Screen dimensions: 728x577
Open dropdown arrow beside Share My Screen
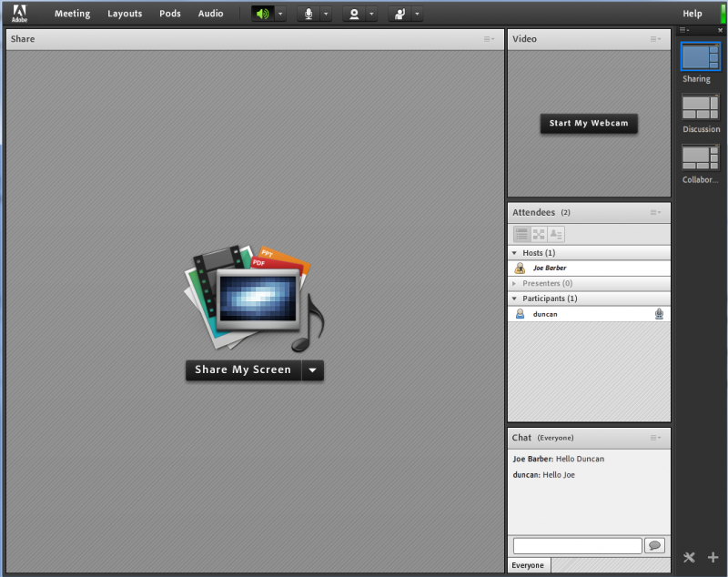(312, 370)
